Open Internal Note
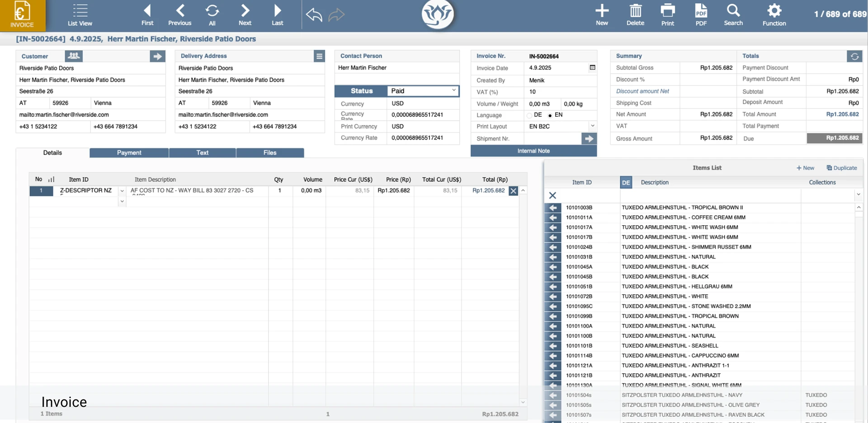 point(533,151)
